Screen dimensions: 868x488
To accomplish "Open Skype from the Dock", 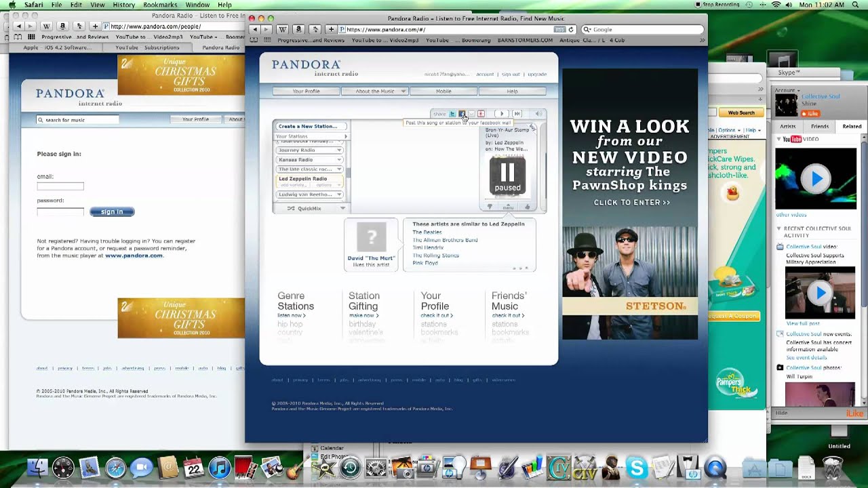I will pos(636,468).
